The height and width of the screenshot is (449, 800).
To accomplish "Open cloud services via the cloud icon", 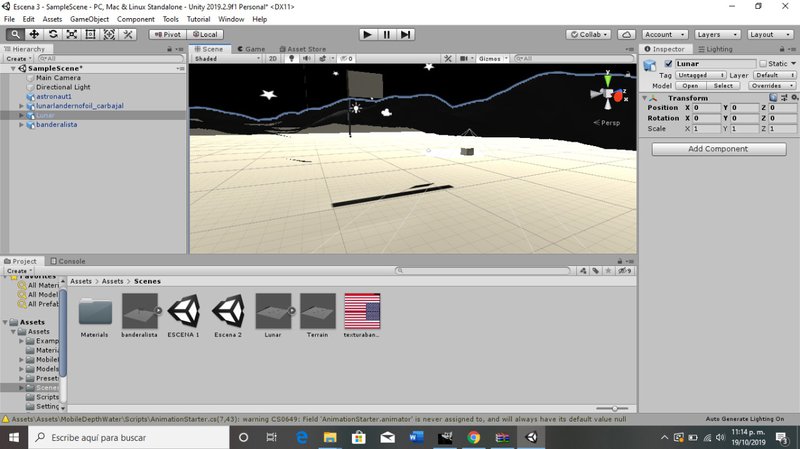I will point(627,34).
